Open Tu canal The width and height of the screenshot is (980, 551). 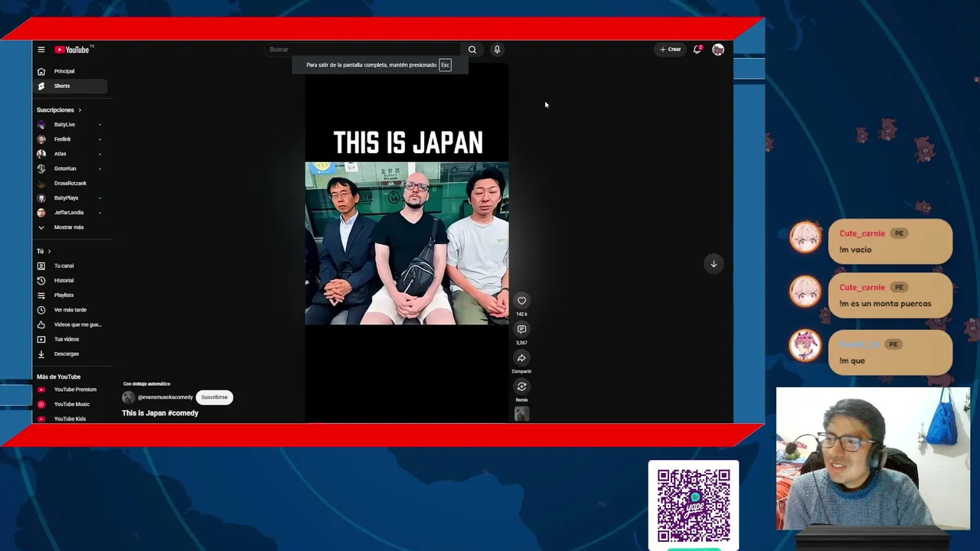click(x=70, y=266)
